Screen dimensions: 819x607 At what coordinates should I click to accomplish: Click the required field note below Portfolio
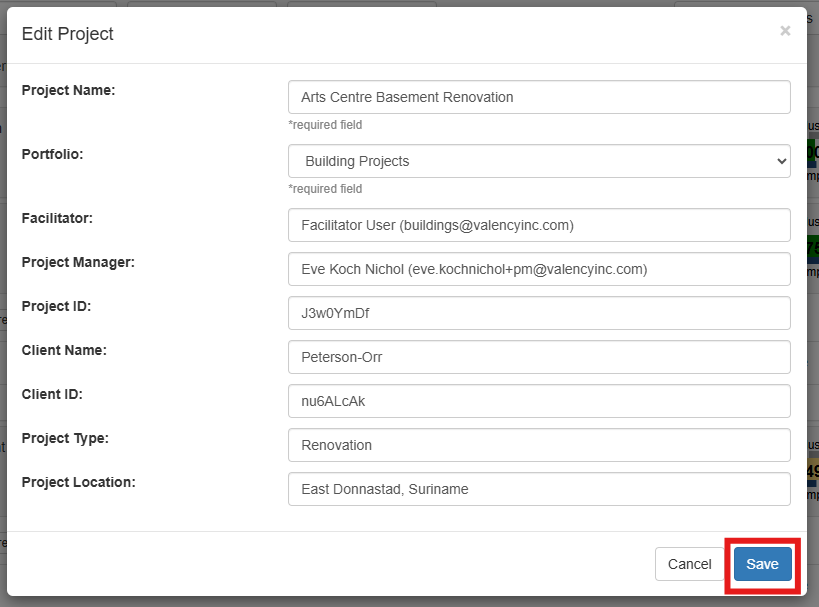pyautogui.click(x=325, y=188)
